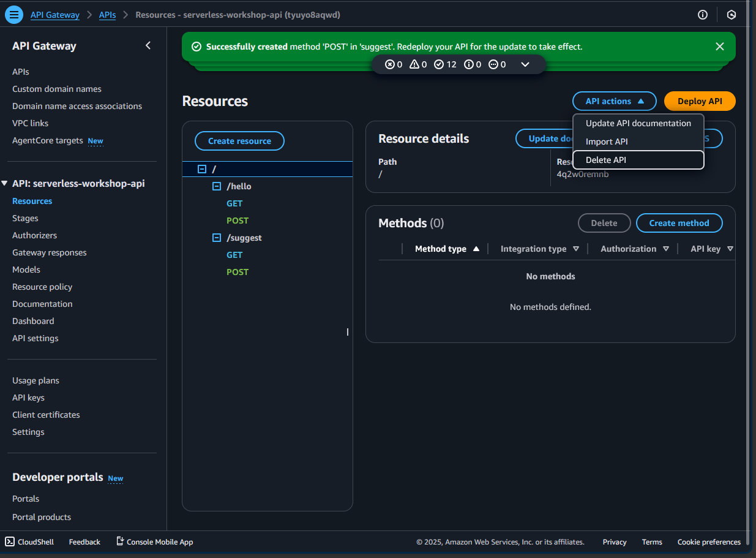
Task: Click the Deploy API button
Action: click(700, 101)
